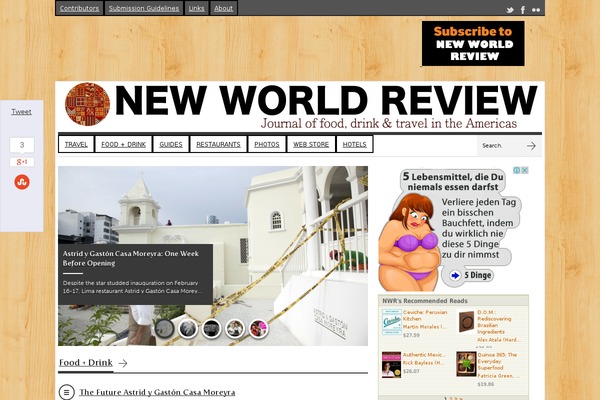Click the Tweet link
Screen dimensions: 600x400
(21, 112)
